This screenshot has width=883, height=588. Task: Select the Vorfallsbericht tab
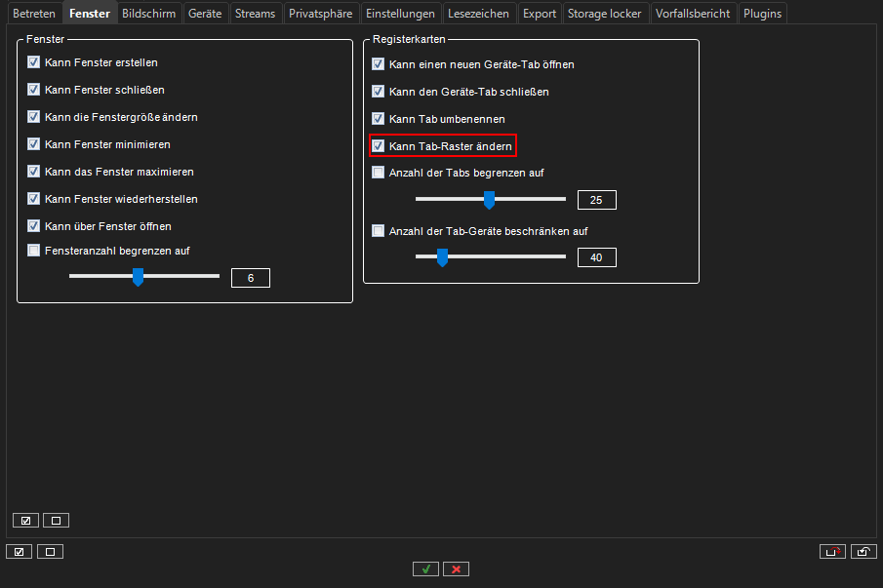[693, 14]
